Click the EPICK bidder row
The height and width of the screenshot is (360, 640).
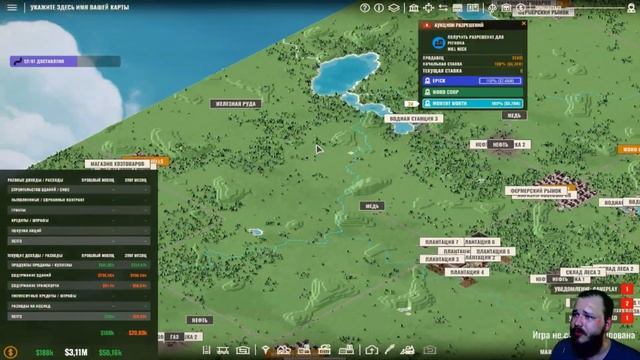(473, 81)
